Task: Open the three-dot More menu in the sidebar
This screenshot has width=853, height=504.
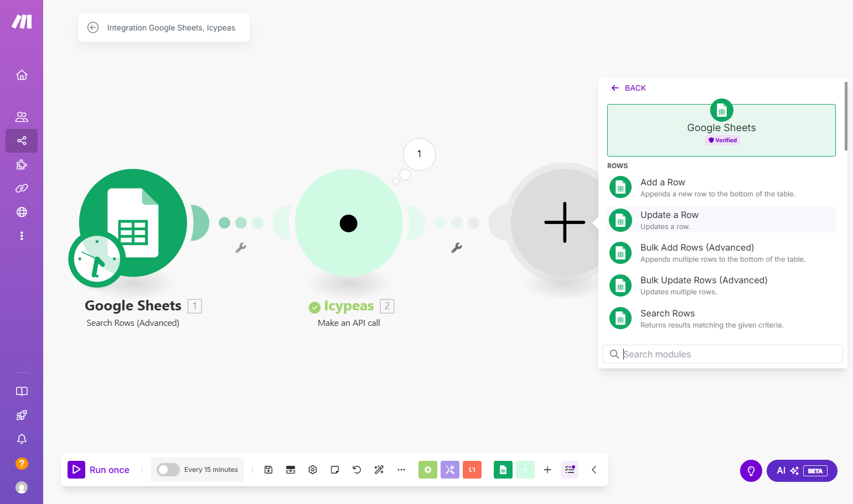Action: coord(22,236)
